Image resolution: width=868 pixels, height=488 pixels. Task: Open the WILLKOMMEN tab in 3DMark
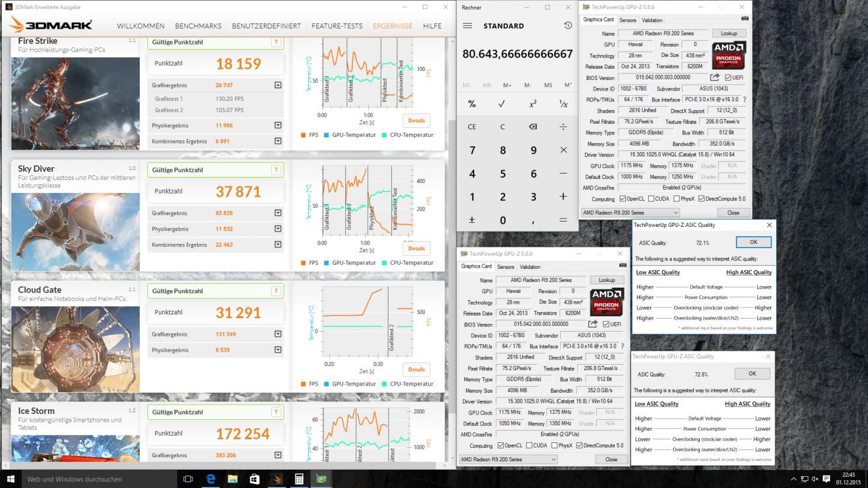click(140, 26)
